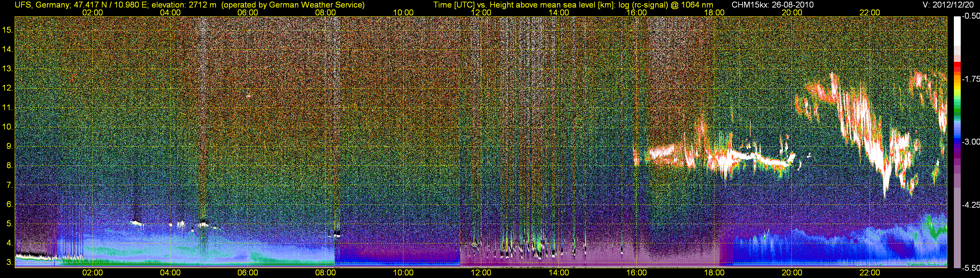Click 02:00 on the bottom time axis

tap(92, 273)
